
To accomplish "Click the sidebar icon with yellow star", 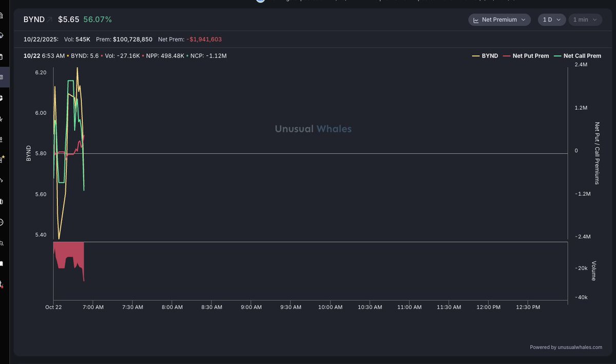I will pyautogui.click(x=2, y=159).
